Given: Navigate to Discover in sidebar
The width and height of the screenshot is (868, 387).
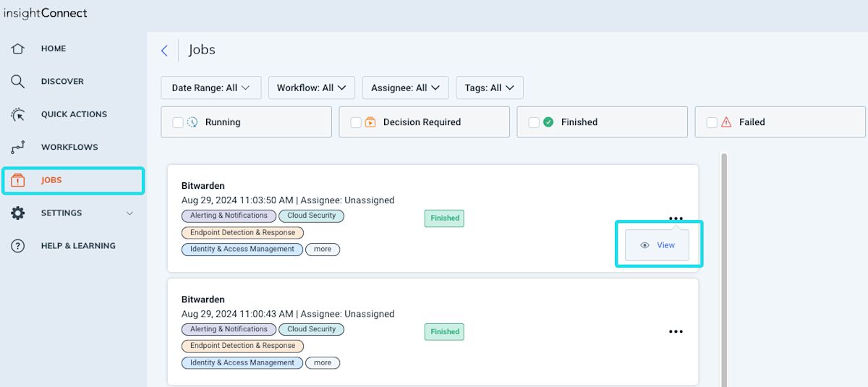Looking at the screenshot, I should (x=62, y=81).
